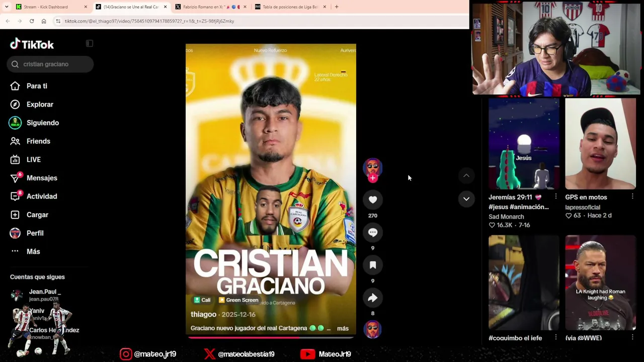This screenshot has height=362, width=644.
Task: Reload the TikTok page
Action: (32, 21)
